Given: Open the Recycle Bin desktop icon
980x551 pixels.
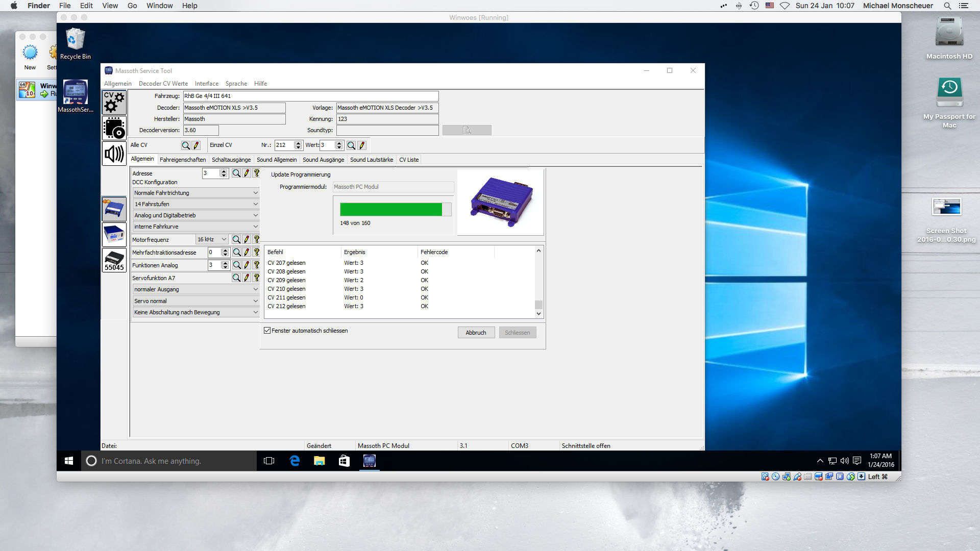Looking at the screenshot, I should [75, 44].
